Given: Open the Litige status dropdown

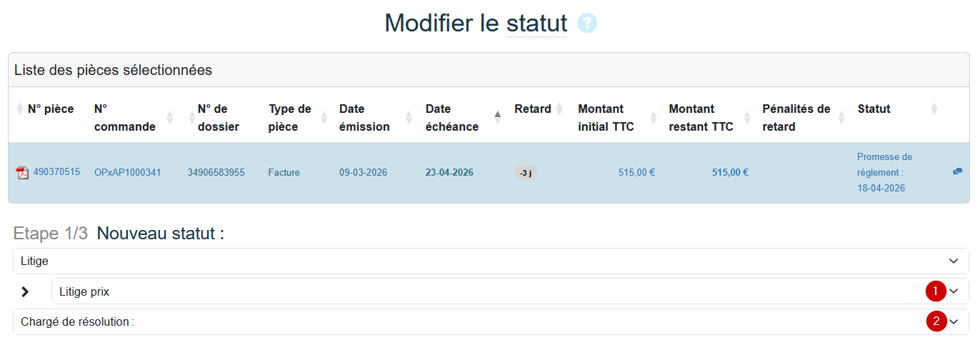Looking at the screenshot, I should coord(491,261).
